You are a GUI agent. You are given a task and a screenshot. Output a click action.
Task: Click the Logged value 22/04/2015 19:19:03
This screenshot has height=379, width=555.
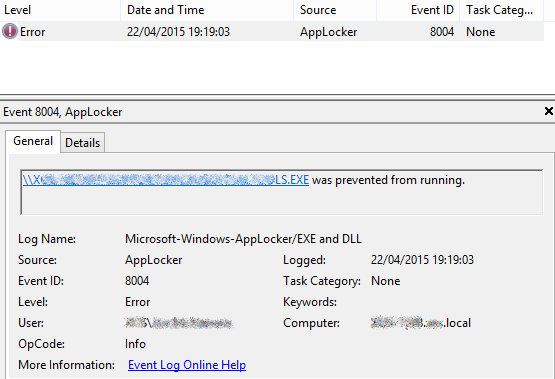[422, 260]
